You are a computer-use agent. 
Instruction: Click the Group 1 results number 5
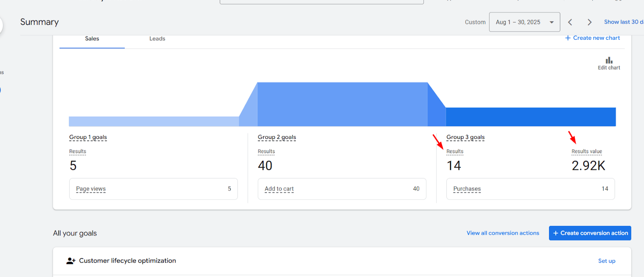click(73, 166)
